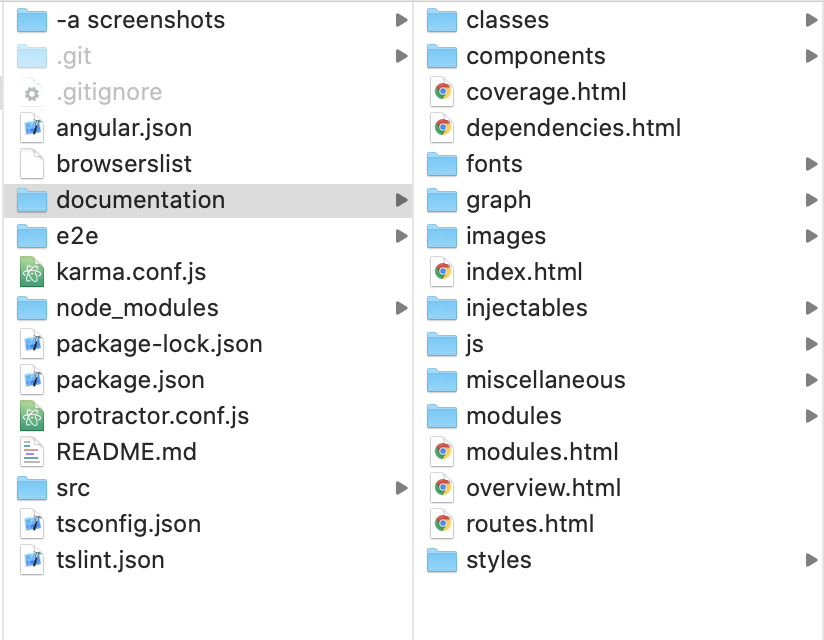Expand the components folder arrow

[811, 56]
